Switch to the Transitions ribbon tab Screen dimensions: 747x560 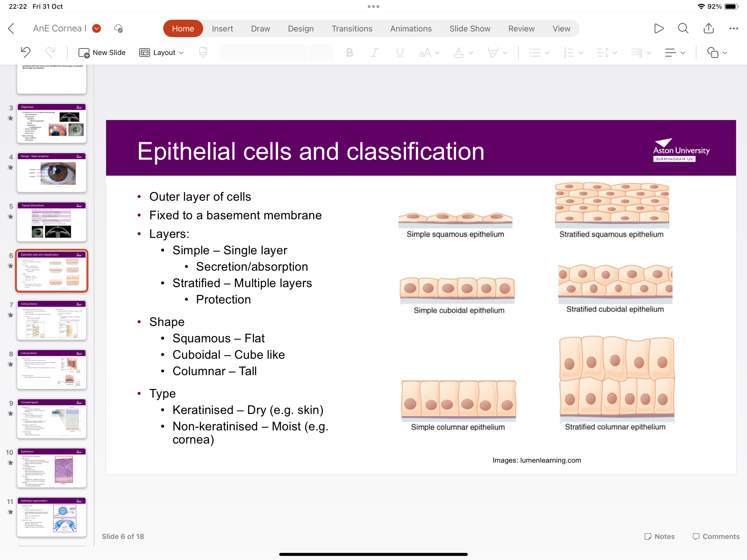coord(352,28)
